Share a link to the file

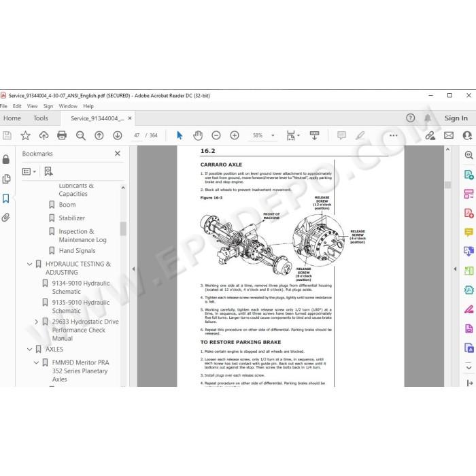430,135
